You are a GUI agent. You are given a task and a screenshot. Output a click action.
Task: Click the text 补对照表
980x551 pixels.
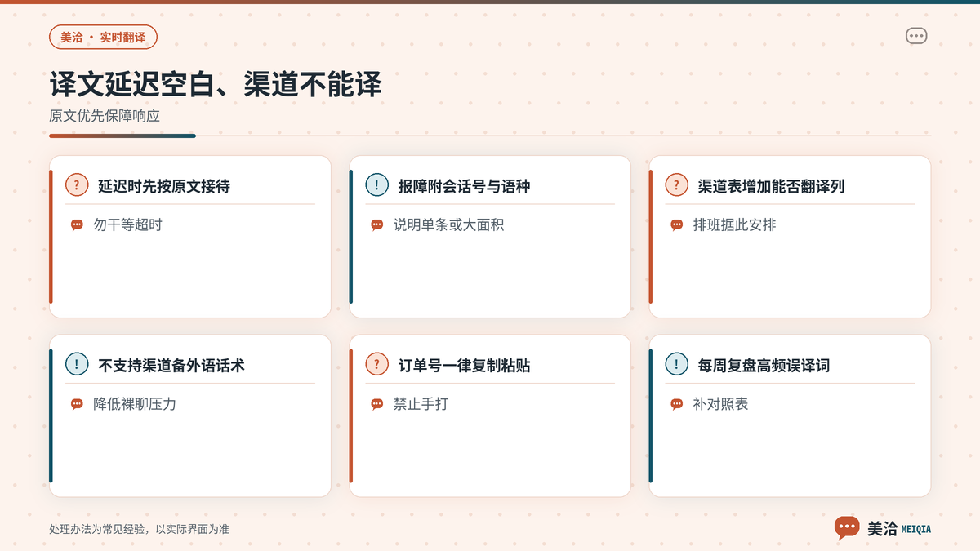click(720, 404)
